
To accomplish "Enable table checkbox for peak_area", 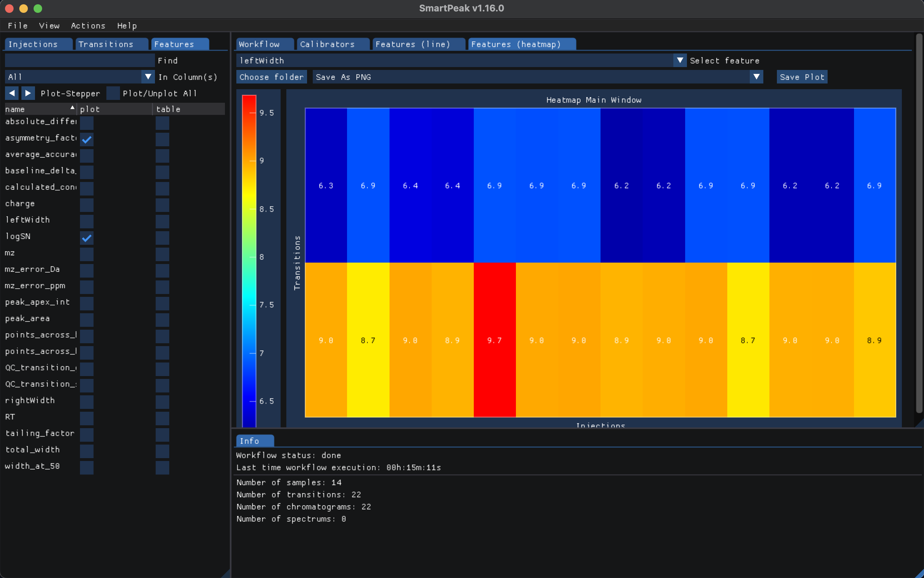I will (x=162, y=320).
